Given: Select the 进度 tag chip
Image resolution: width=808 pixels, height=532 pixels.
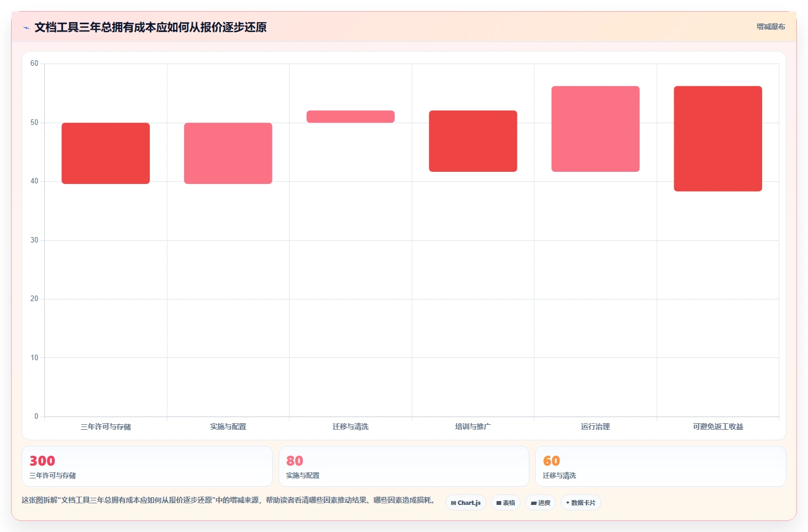Looking at the screenshot, I should [541, 503].
